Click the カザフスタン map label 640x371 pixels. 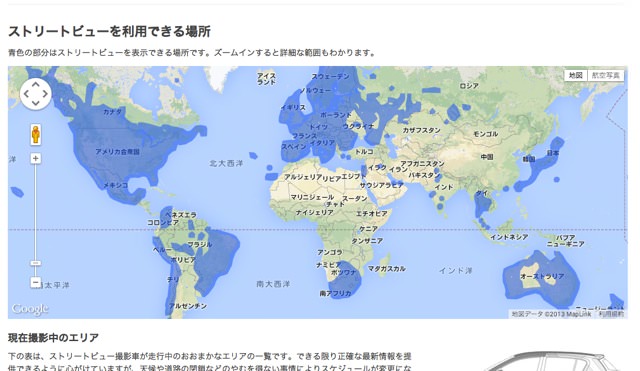coord(421,130)
